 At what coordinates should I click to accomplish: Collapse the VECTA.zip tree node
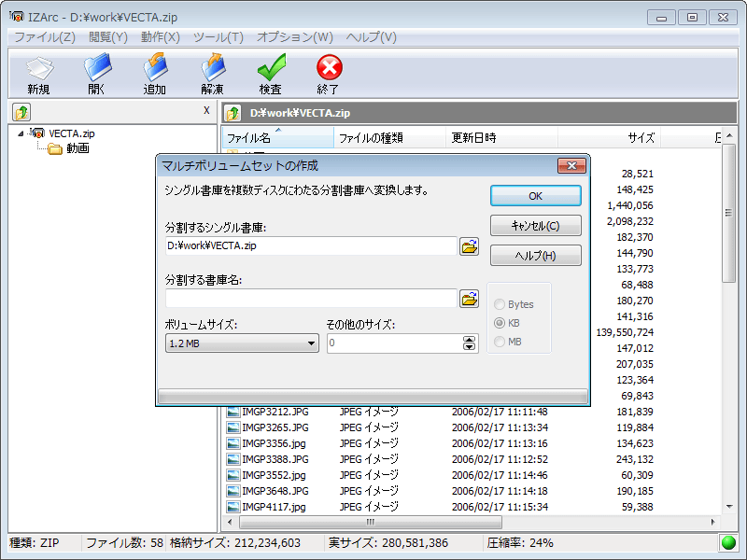click(x=21, y=133)
